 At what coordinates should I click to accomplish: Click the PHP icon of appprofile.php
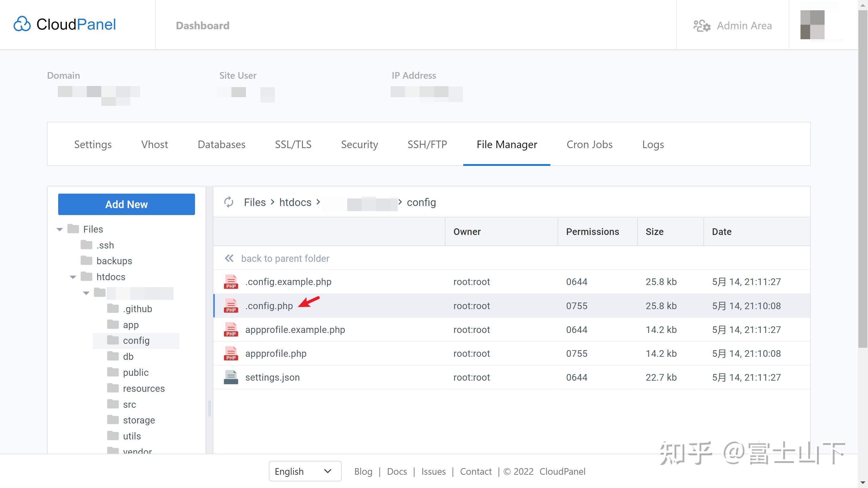(x=231, y=353)
